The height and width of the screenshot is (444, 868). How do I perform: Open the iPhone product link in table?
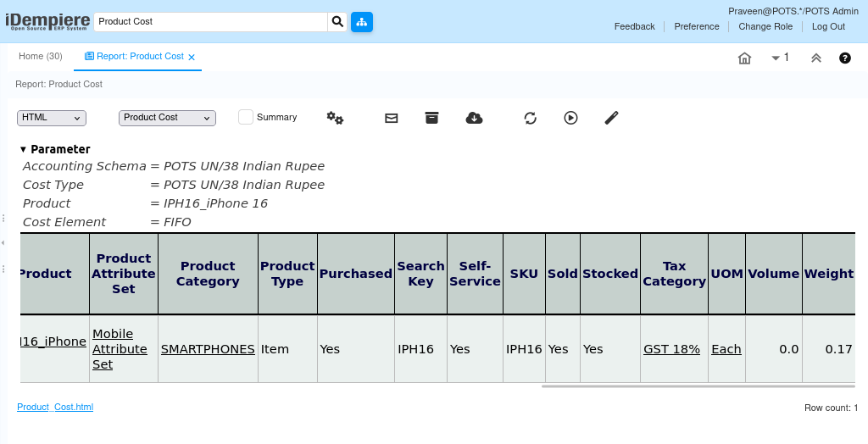click(53, 341)
